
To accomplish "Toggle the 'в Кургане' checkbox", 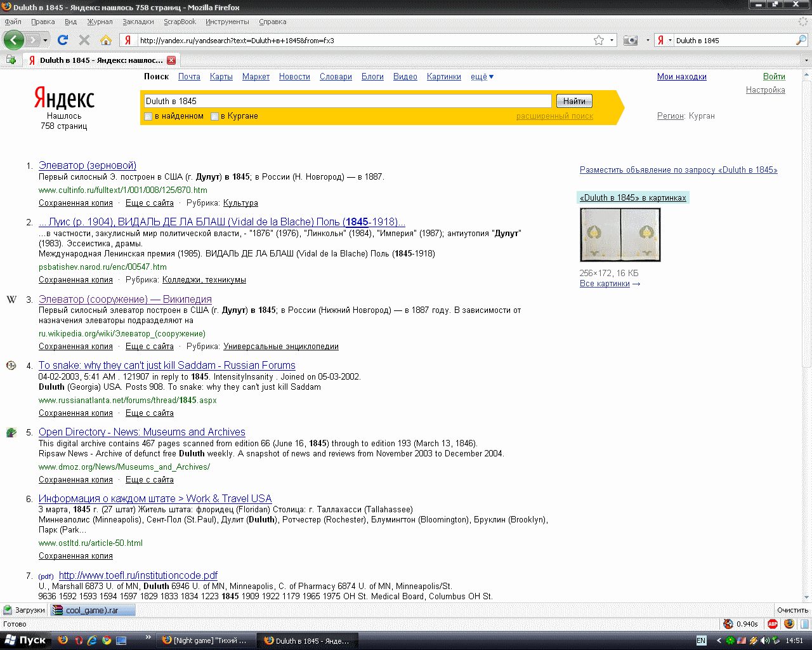I will 214,116.
